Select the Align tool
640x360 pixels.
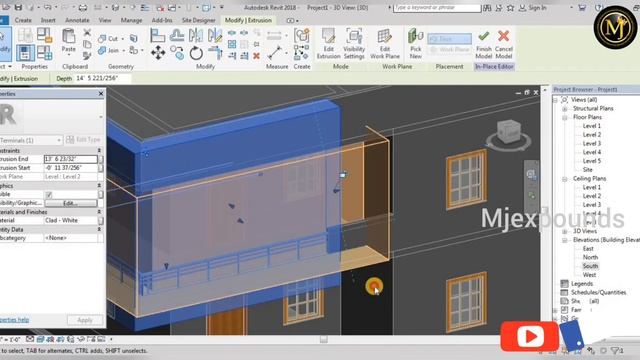coord(158,36)
